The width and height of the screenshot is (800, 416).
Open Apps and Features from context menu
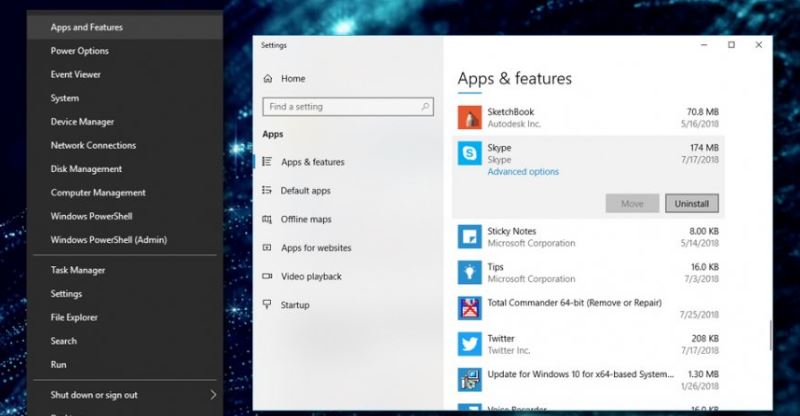[x=125, y=27]
